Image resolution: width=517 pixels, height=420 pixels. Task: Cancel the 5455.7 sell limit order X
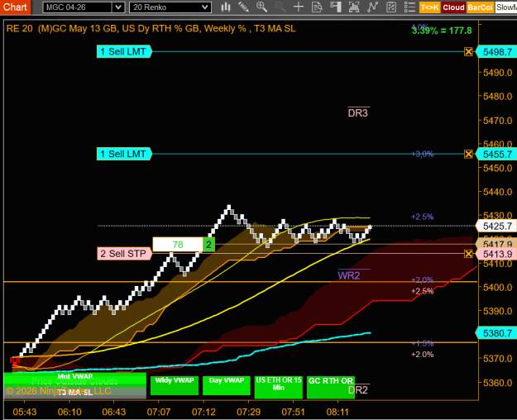click(x=468, y=154)
